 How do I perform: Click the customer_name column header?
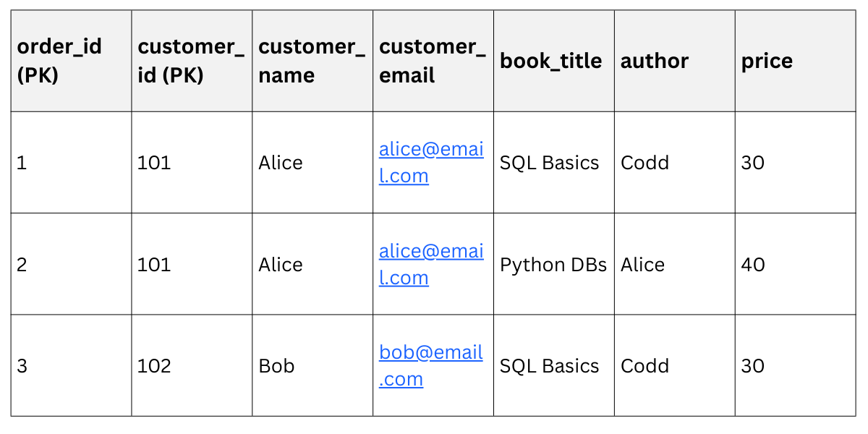coord(312,61)
